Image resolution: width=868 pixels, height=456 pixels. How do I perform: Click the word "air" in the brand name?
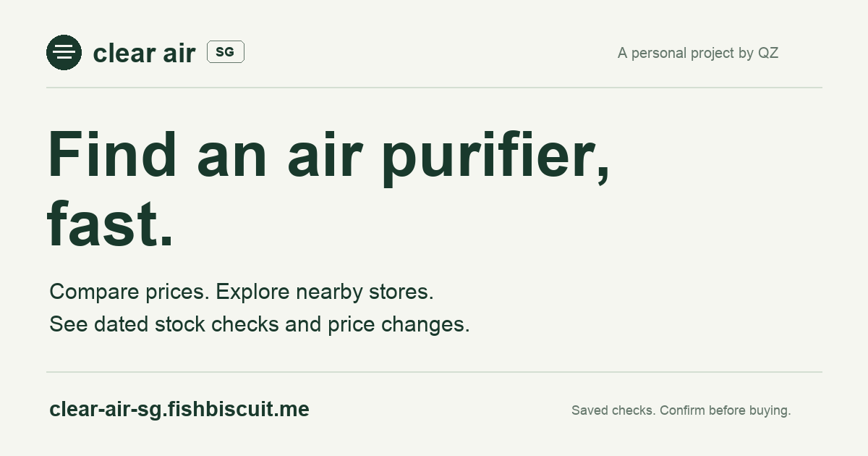point(179,53)
